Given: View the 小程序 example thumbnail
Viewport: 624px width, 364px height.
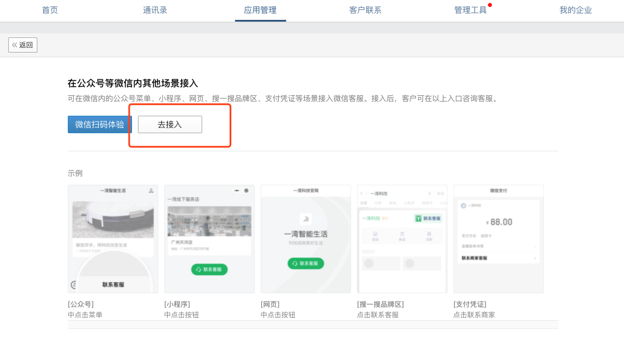Looking at the screenshot, I should [x=209, y=238].
